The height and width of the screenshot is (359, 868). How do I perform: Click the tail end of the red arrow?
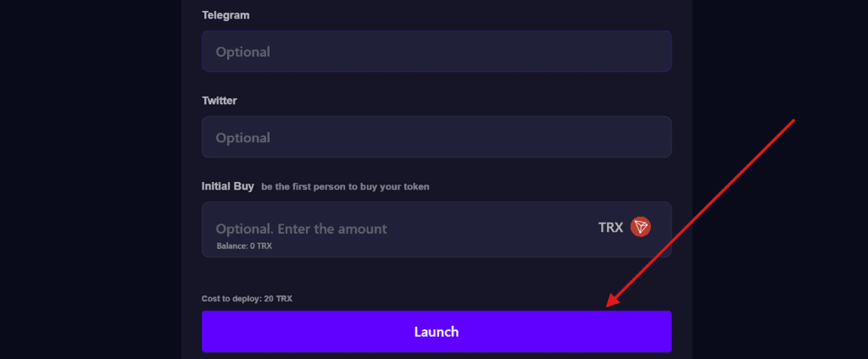792,121
